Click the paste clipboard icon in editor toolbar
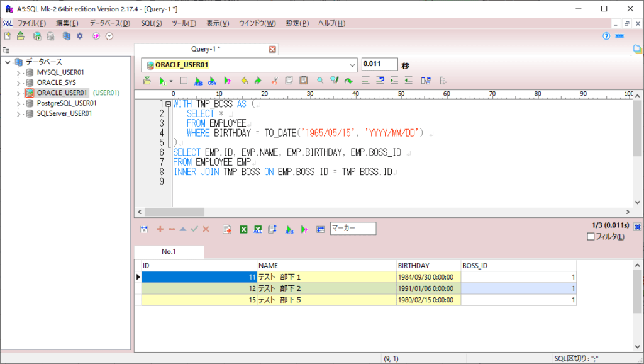The width and height of the screenshot is (644, 364). pyautogui.click(x=304, y=81)
